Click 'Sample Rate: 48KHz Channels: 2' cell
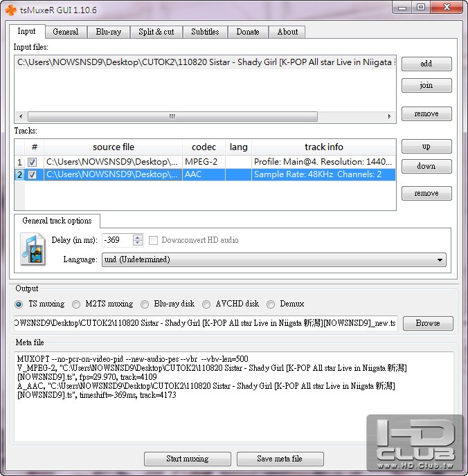 [324, 174]
